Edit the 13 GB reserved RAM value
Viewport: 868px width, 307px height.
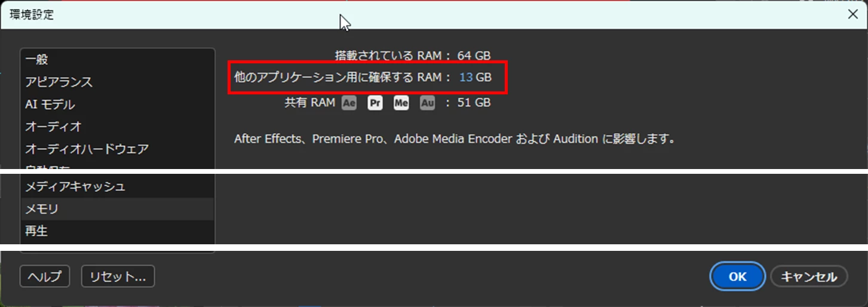[466, 78]
